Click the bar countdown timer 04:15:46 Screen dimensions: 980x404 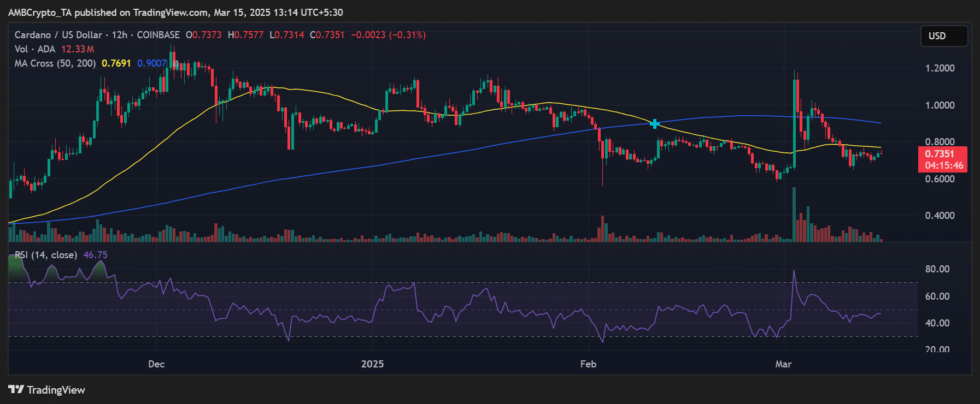(944, 165)
